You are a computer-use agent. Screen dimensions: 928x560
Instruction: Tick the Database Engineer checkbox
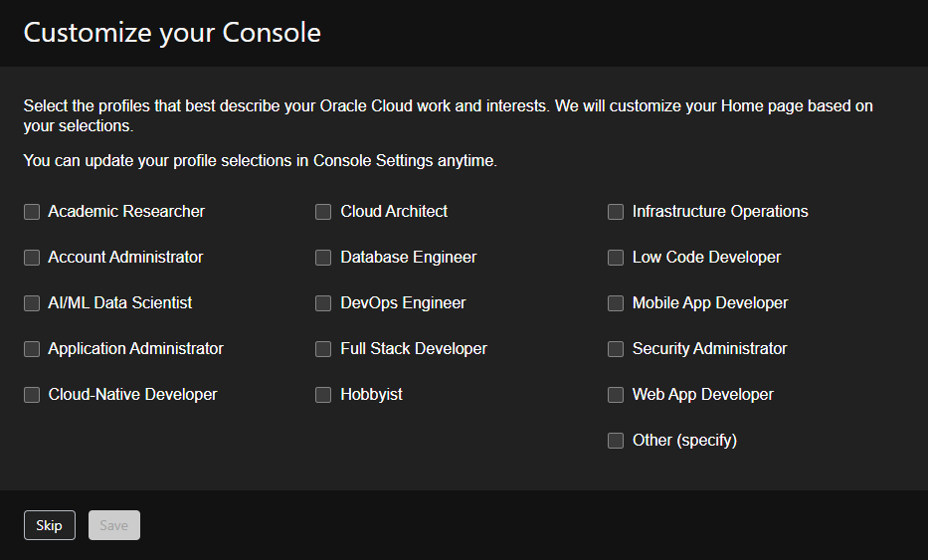coord(323,258)
